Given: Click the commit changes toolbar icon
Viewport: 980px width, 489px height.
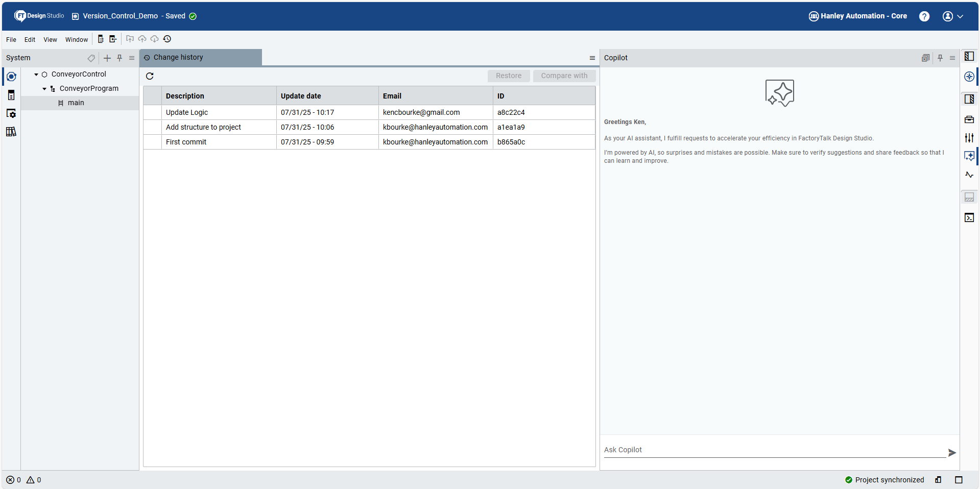Looking at the screenshot, I should pyautogui.click(x=130, y=39).
